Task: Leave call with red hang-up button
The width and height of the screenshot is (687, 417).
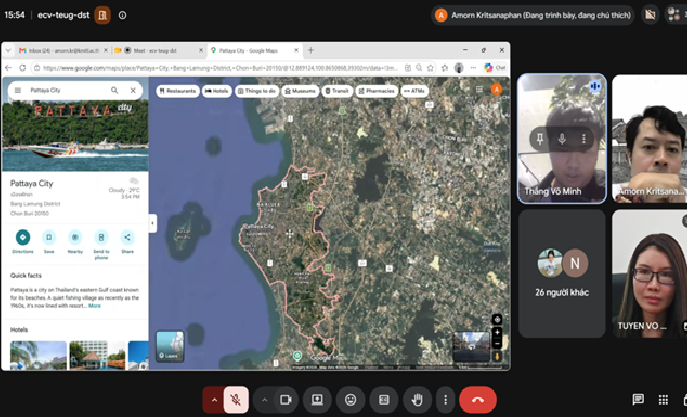Action: [478, 399]
